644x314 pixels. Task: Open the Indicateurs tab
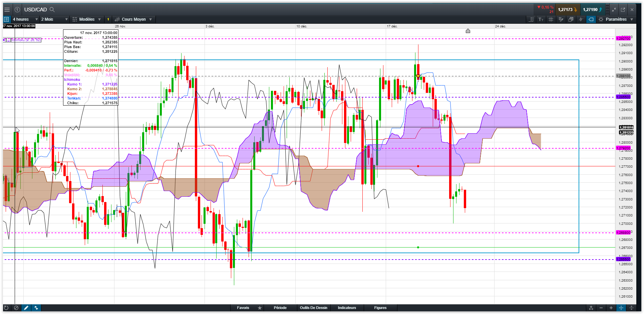pyautogui.click(x=347, y=308)
